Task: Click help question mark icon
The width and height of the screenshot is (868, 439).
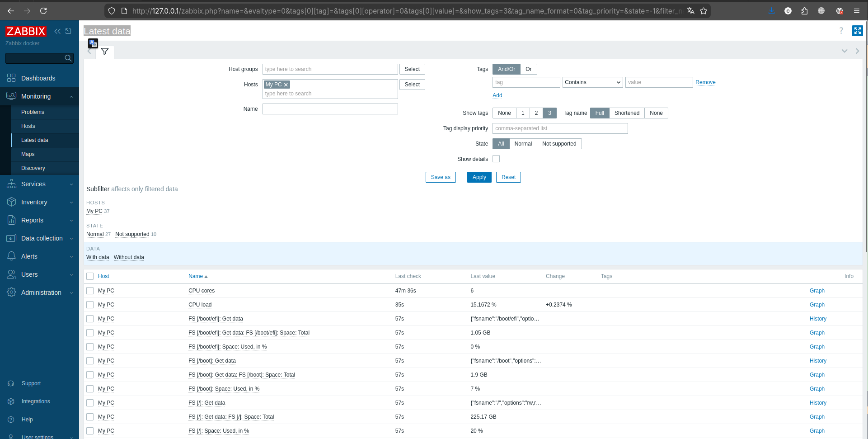Action: coord(841,31)
